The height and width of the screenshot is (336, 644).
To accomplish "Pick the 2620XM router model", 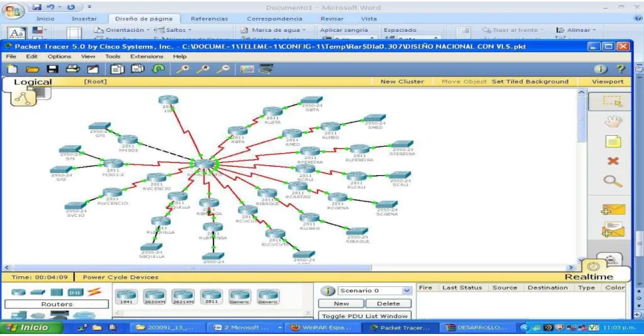I will click(x=154, y=296).
